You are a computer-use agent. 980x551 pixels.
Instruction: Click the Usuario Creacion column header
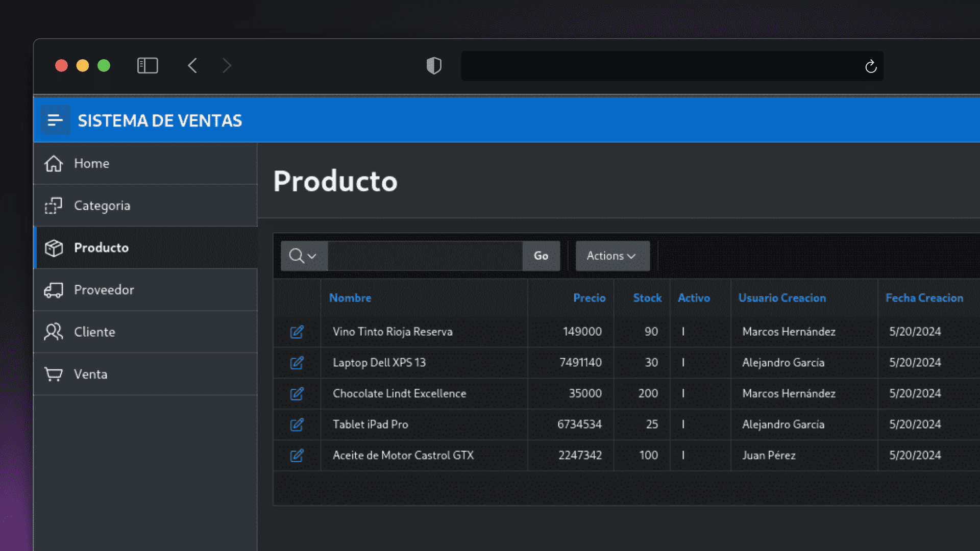pos(782,298)
